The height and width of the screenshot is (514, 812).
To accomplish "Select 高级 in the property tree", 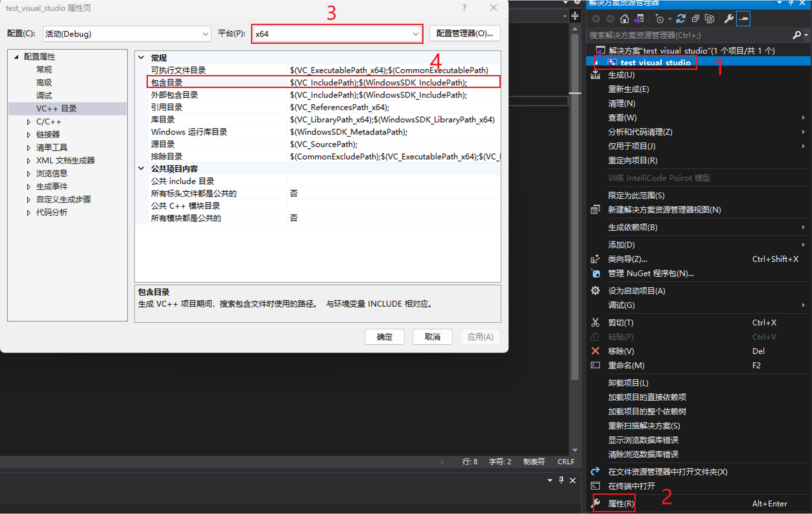I will click(x=44, y=83).
